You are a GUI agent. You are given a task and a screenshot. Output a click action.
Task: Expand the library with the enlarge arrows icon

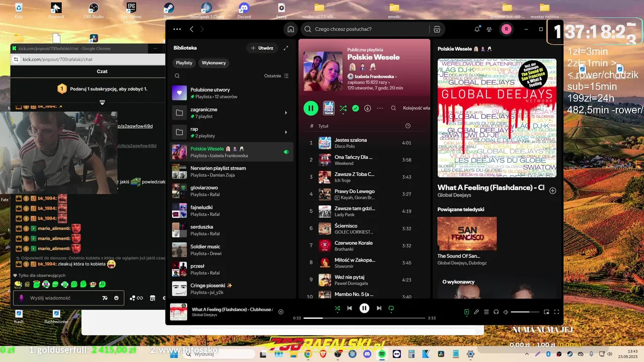click(x=286, y=48)
